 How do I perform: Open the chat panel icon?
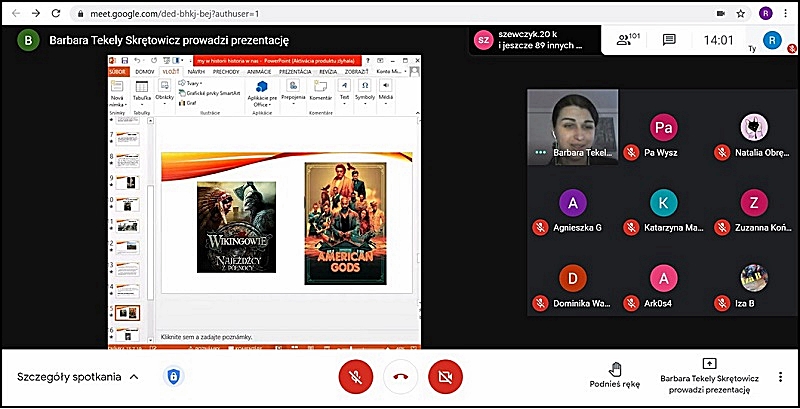669,40
